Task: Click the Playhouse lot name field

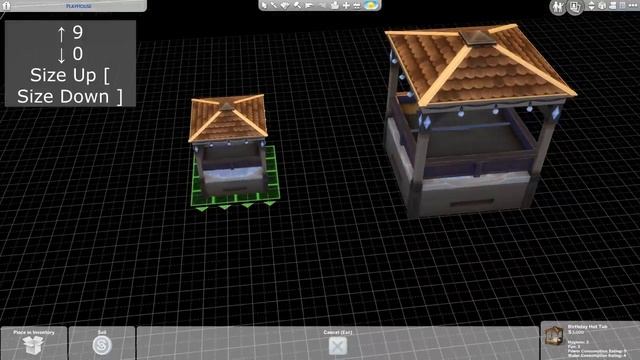Action: [80, 6]
